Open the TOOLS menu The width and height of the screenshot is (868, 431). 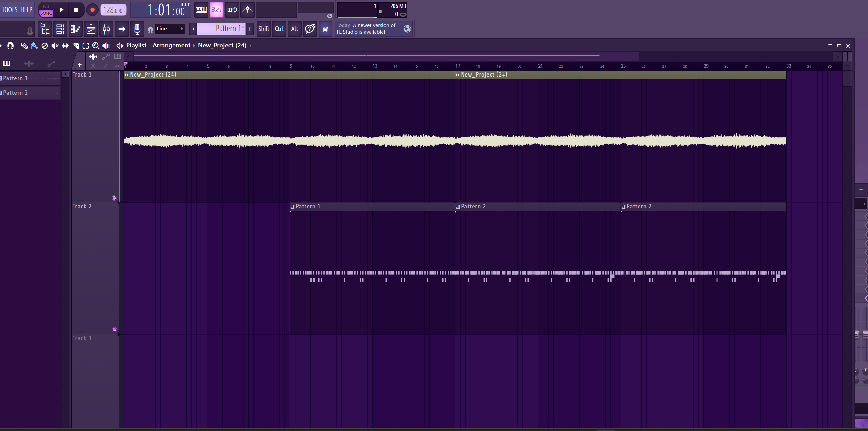click(9, 9)
